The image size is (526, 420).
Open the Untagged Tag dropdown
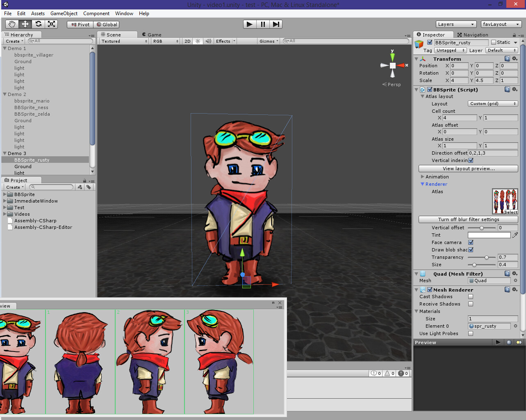coord(450,50)
